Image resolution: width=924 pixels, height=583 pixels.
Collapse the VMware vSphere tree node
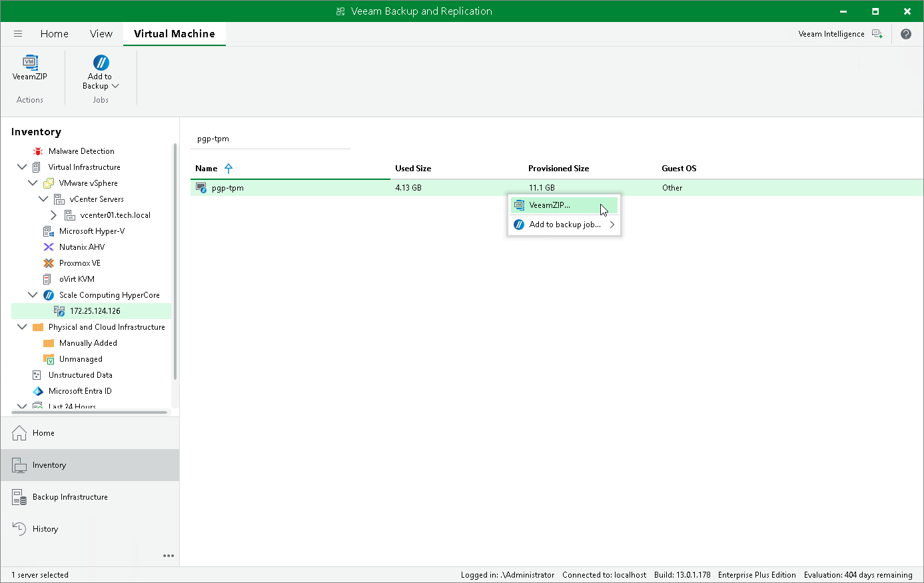click(x=33, y=183)
